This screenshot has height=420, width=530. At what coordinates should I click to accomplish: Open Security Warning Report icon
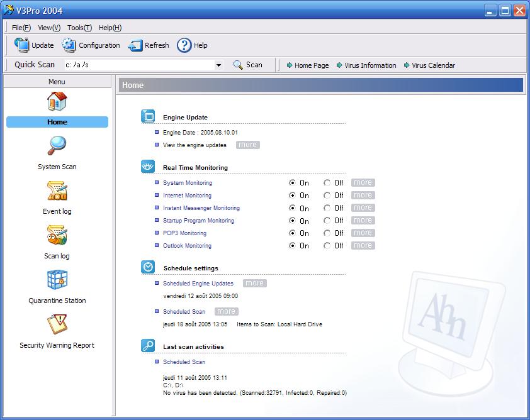tap(57, 324)
